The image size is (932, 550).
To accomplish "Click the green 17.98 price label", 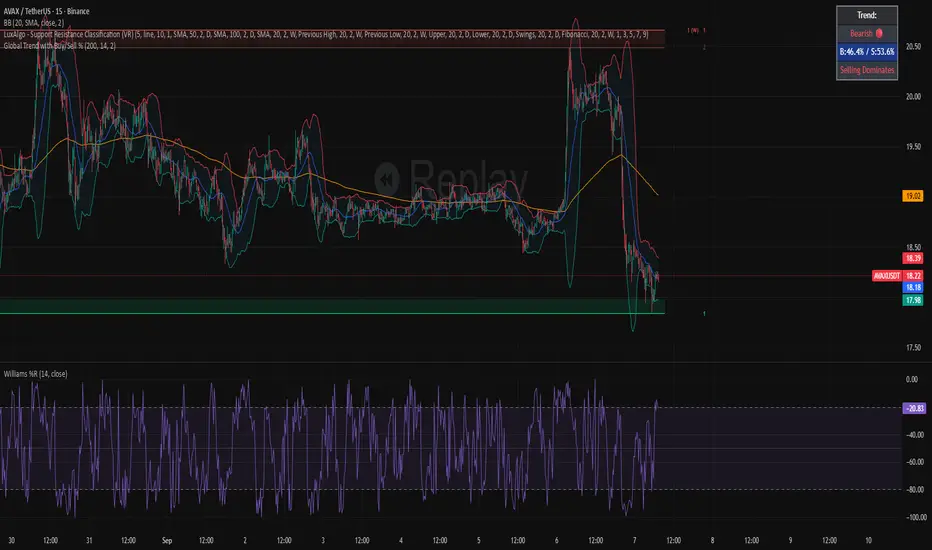I will point(912,300).
